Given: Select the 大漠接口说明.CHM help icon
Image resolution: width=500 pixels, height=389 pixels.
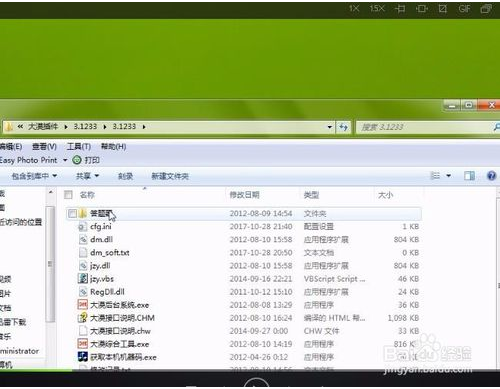Looking at the screenshot, I should click(x=83, y=318).
